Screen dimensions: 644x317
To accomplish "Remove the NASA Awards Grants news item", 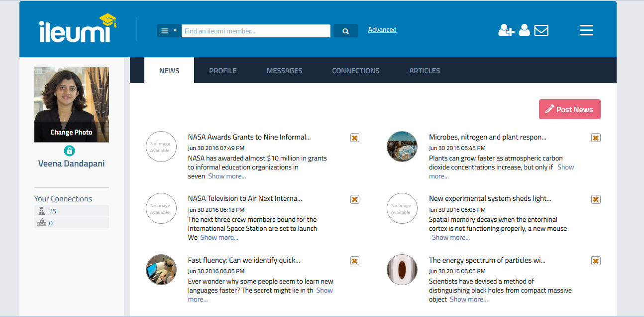I will click(x=354, y=138).
